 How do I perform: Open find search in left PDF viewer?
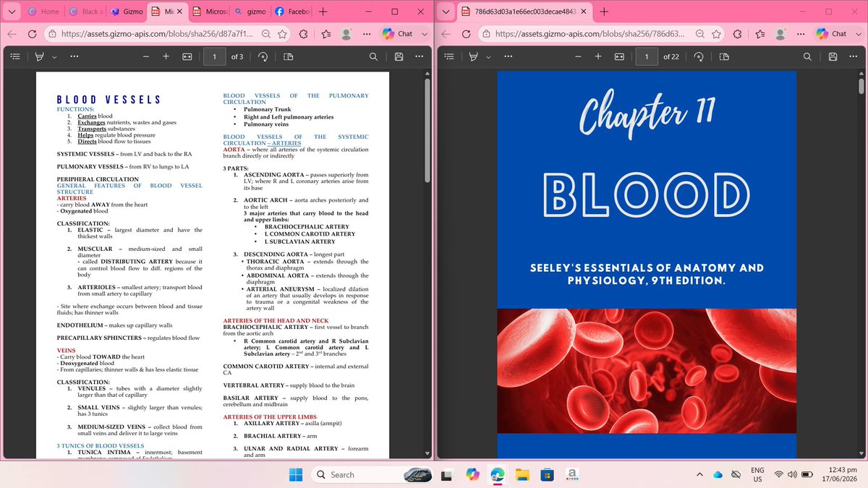373,56
